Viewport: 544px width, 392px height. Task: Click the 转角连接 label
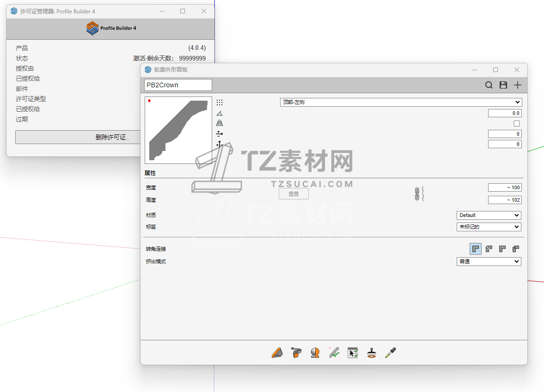(156, 249)
